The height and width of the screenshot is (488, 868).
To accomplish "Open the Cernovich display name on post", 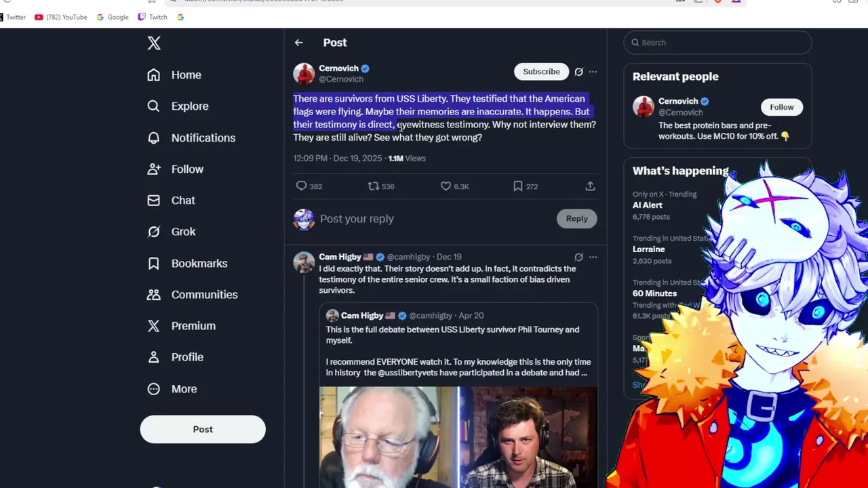I will pos(338,68).
